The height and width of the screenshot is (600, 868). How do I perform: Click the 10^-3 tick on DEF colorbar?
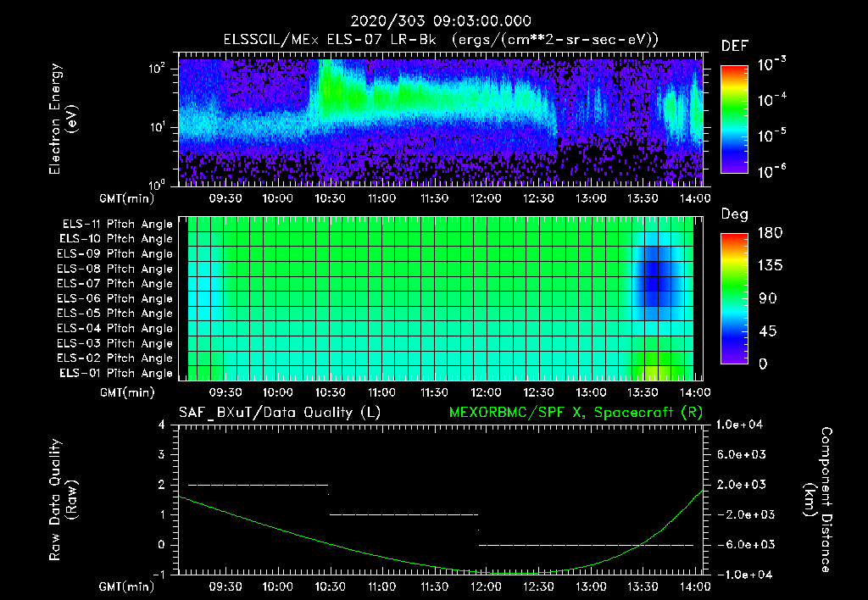[771, 64]
